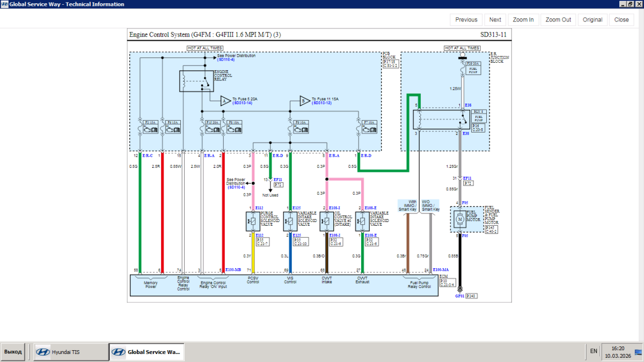Reset diagram with the Original button
Image resolution: width=644 pixels, height=362 pixels.
[x=592, y=20]
